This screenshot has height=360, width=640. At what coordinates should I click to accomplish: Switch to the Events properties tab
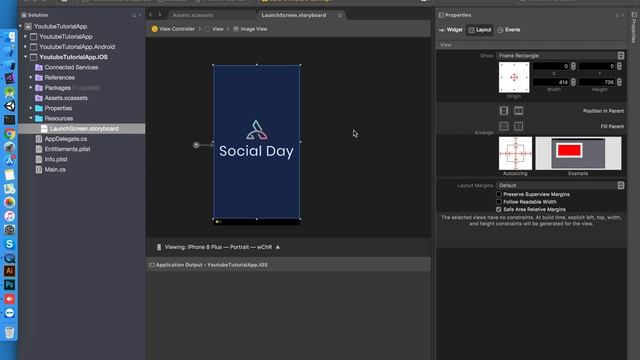click(509, 30)
